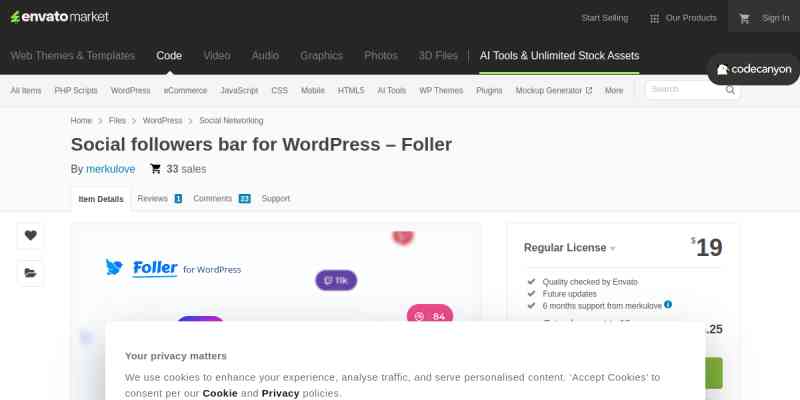The image size is (800, 400).
Task: Click the CodeCanyon badge logo
Action: [x=754, y=70]
